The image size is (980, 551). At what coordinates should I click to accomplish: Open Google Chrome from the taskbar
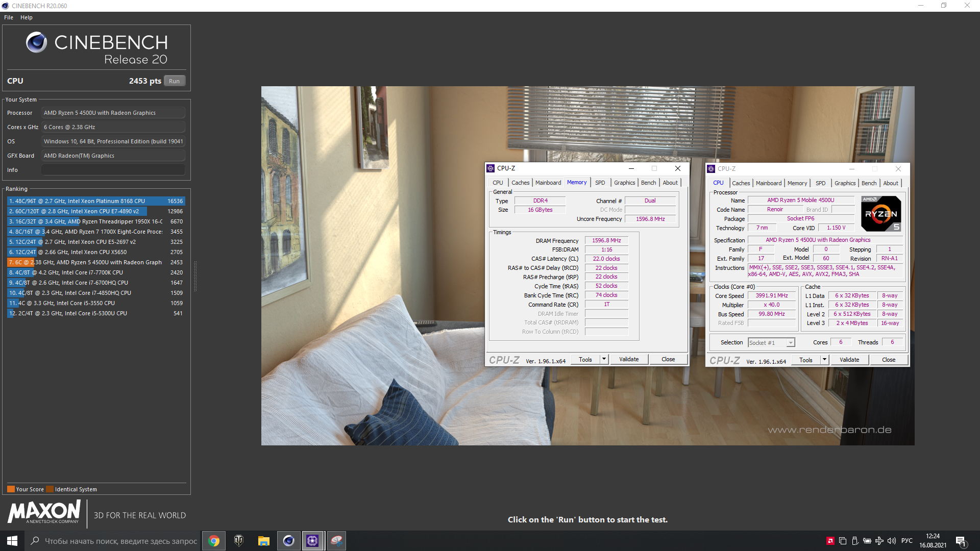click(214, 541)
